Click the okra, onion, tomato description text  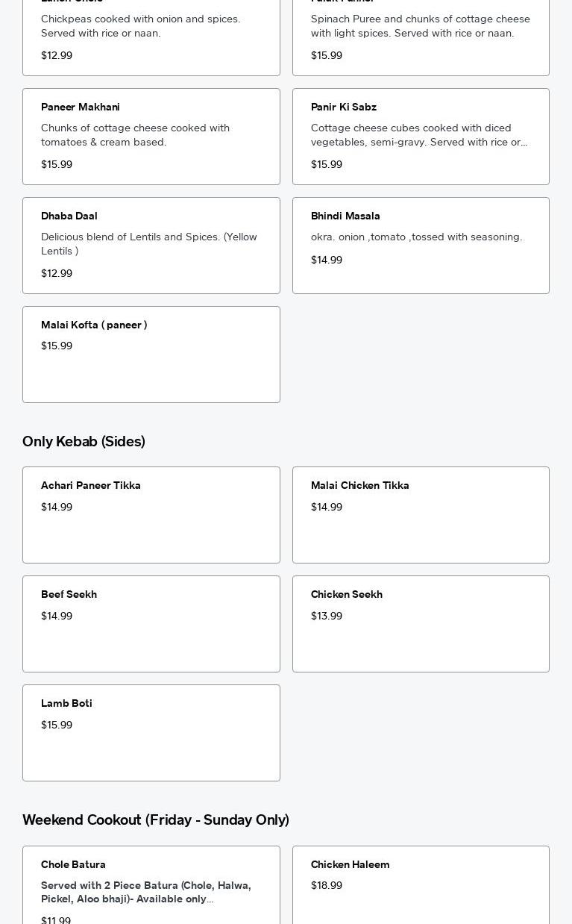[416, 237]
